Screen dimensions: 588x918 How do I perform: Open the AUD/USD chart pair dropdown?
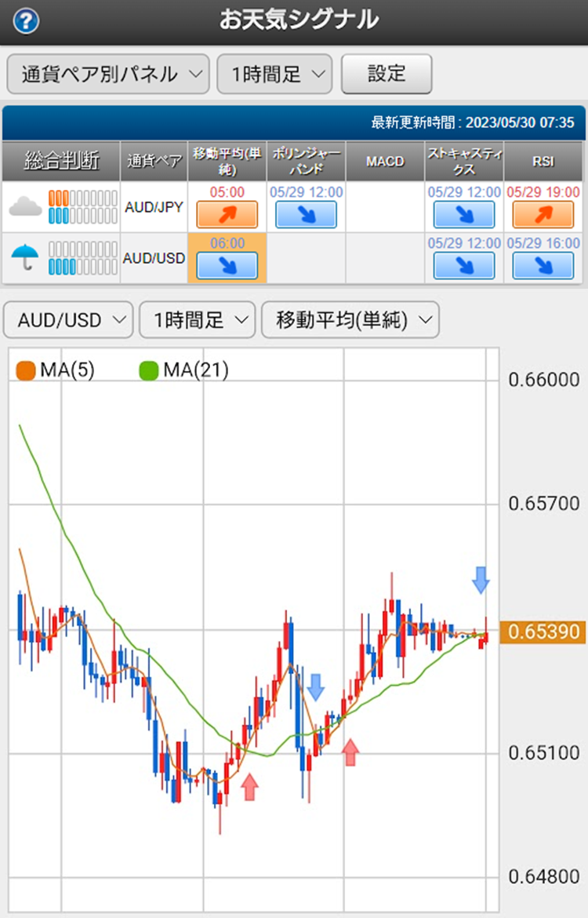[x=68, y=319]
